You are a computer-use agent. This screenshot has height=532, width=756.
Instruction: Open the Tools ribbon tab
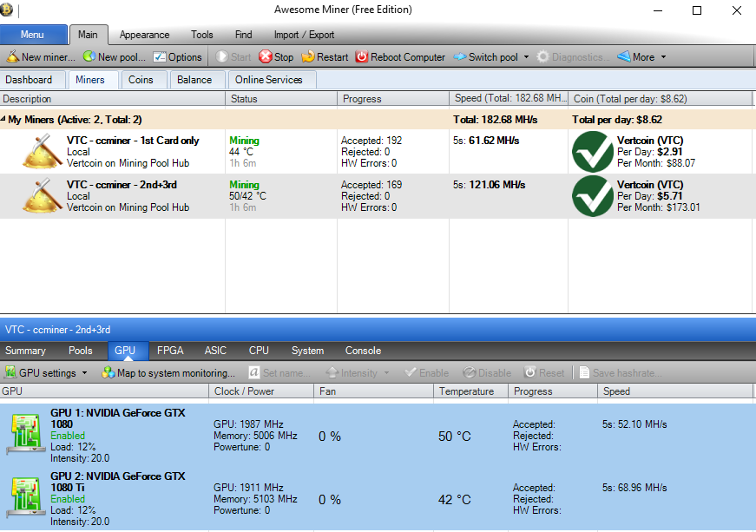(x=201, y=35)
